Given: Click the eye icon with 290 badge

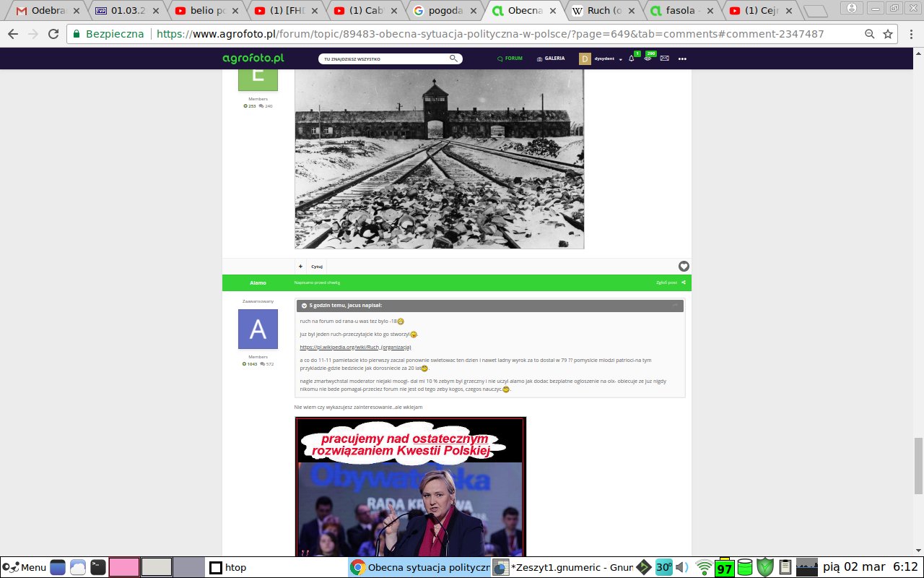Looking at the screenshot, I should point(648,59).
